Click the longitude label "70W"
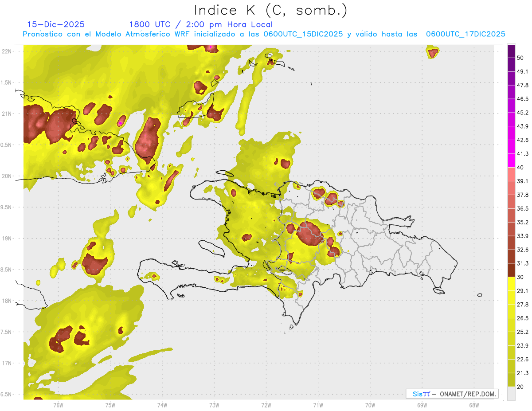This screenshot has width=532, height=411. (370, 405)
